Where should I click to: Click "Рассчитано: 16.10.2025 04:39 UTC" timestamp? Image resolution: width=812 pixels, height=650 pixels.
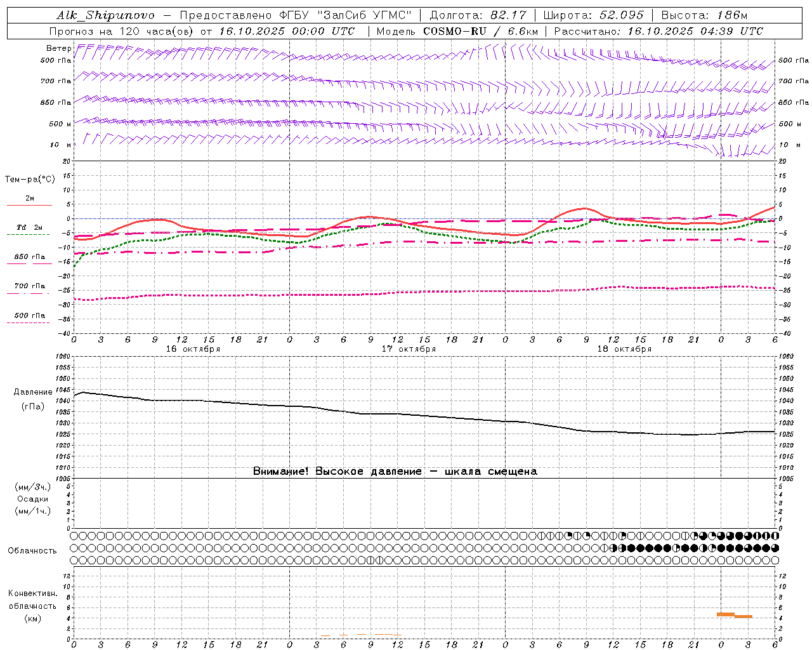[658, 31]
